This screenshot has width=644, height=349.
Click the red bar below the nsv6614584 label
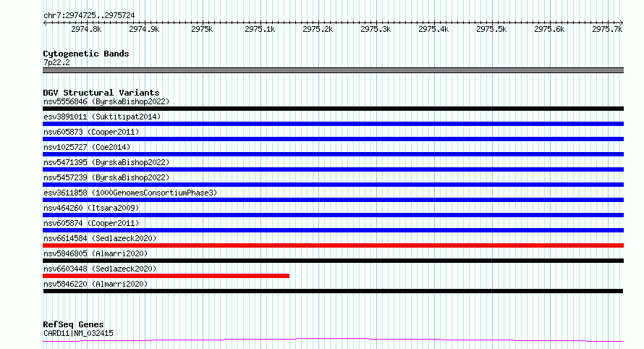pos(333,245)
